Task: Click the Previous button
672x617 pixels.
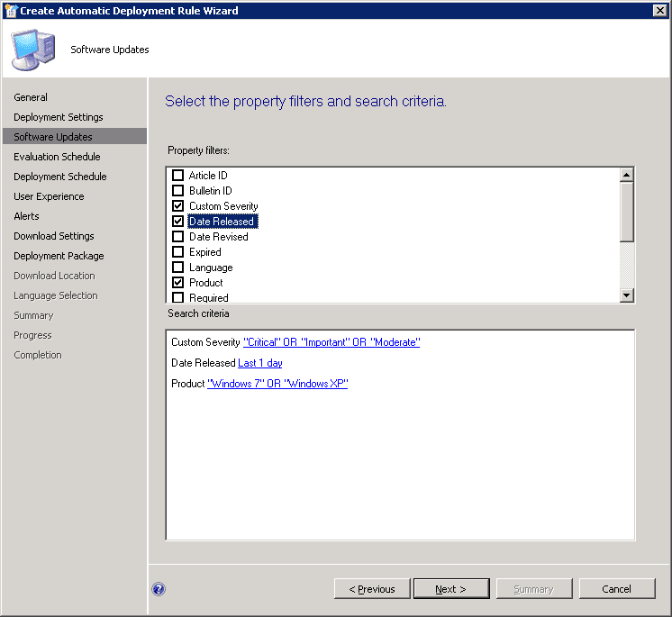Action: click(372, 589)
